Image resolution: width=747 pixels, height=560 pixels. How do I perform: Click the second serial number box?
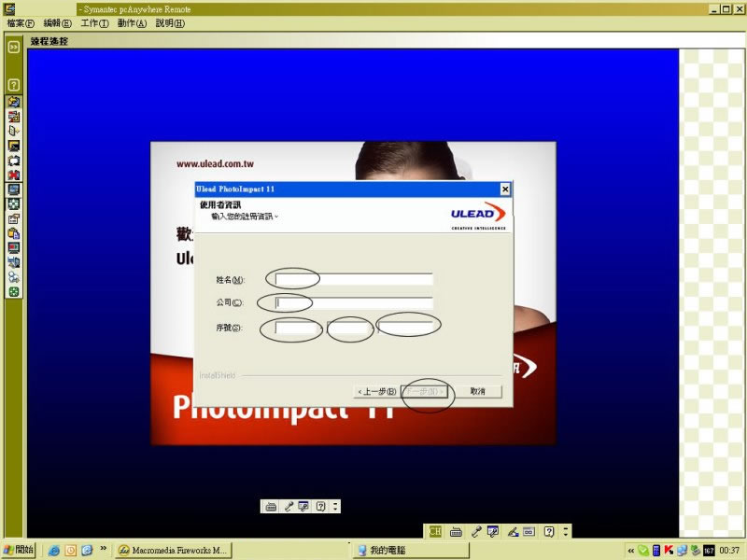[x=349, y=328]
